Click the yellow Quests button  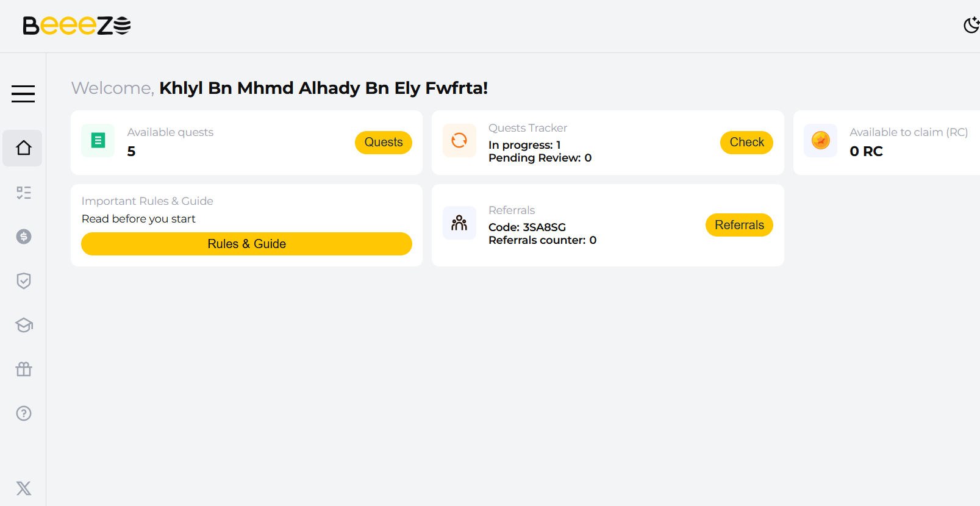click(384, 143)
